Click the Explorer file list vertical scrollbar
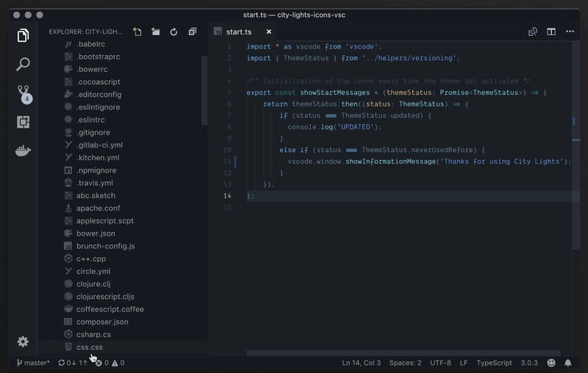Screen dimensions: 588x373 [204, 90]
